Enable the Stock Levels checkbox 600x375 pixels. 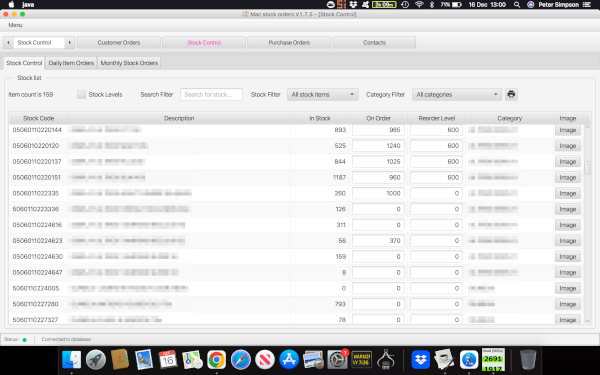point(82,95)
